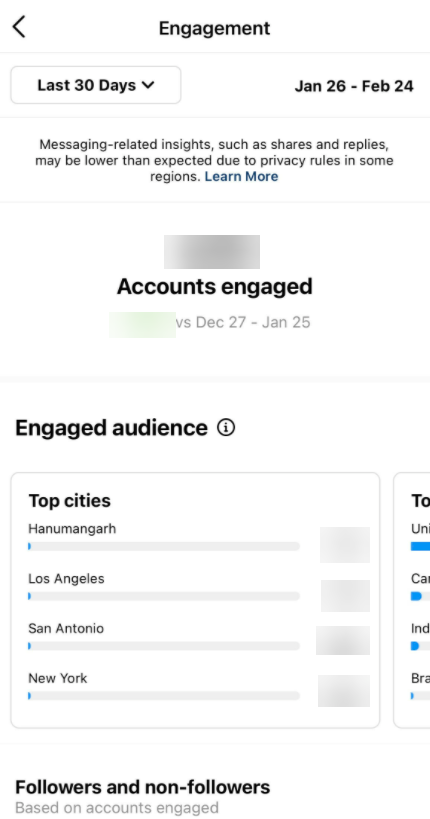This screenshot has height=819, width=430.
Task: Select the New York city row
Action: pyautogui.click(x=199, y=687)
